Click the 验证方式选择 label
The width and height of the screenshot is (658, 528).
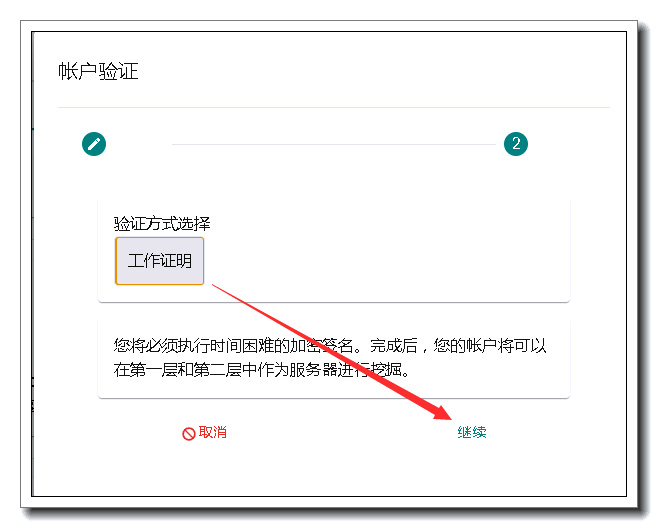162,223
